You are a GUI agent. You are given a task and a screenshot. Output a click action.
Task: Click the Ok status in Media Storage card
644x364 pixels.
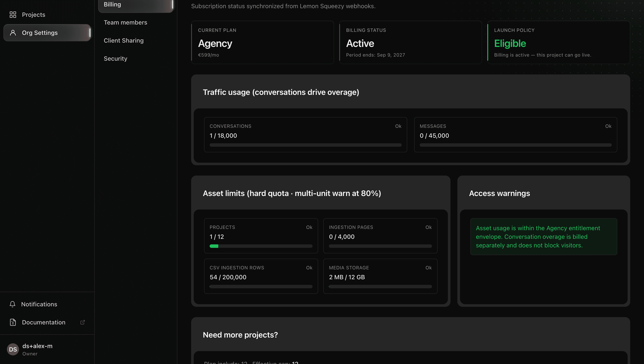click(428, 268)
